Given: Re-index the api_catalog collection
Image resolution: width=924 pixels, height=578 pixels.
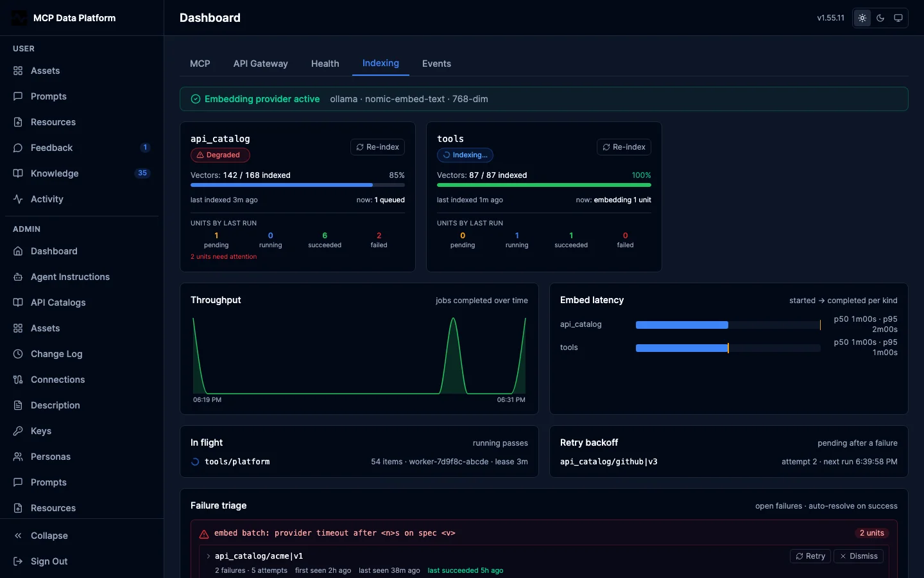Looking at the screenshot, I should coord(377,147).
